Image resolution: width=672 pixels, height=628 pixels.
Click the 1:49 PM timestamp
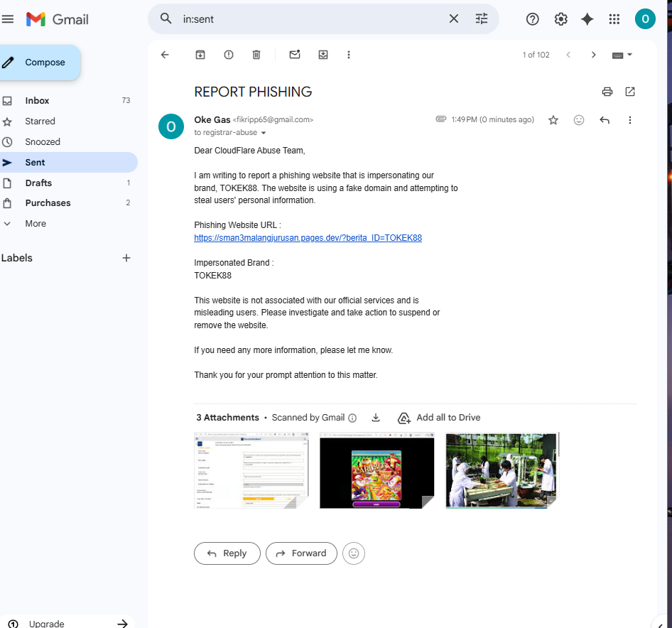[492, 119]
